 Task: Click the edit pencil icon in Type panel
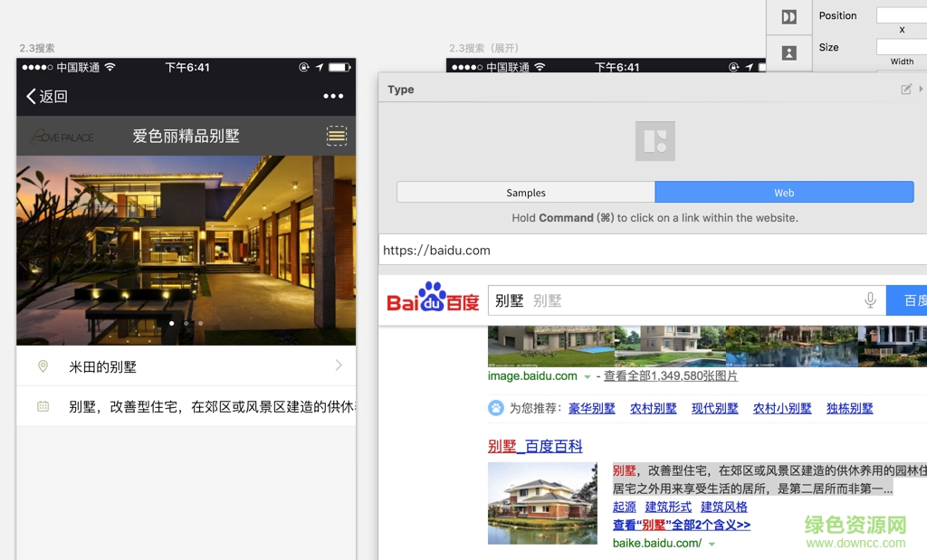(x=906, y=90)
